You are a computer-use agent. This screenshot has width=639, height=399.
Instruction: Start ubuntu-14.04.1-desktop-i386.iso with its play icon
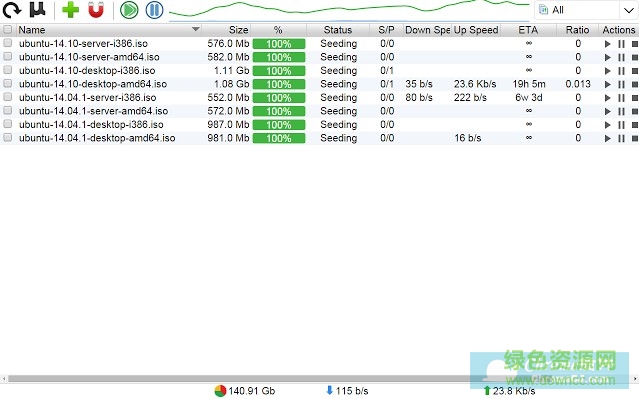[608, 125]
